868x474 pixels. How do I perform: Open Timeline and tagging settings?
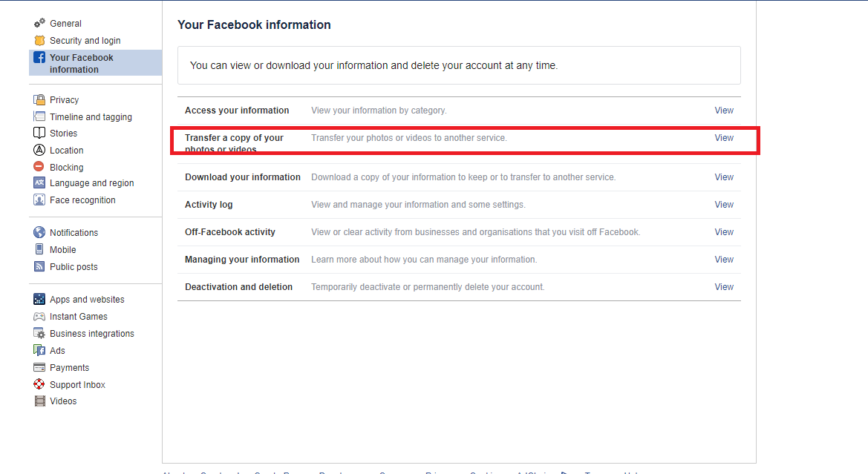point(91,117)
